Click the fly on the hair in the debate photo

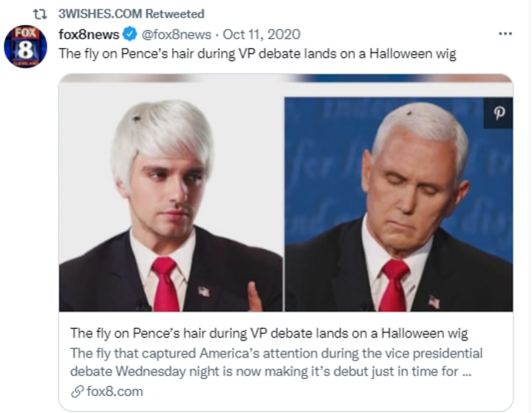pyautogui.click(x=409, y=113)
